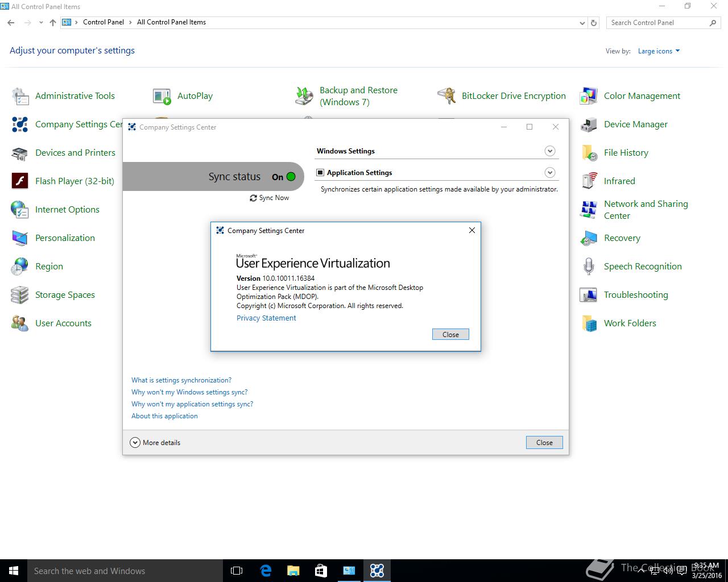Select Company Settings Center taskbar icon

pos(377,571)
